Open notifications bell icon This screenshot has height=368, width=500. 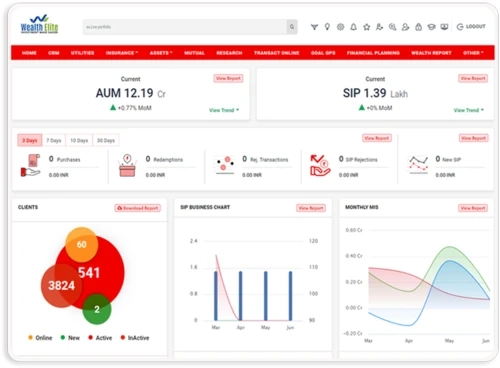[x=353, y=27]
